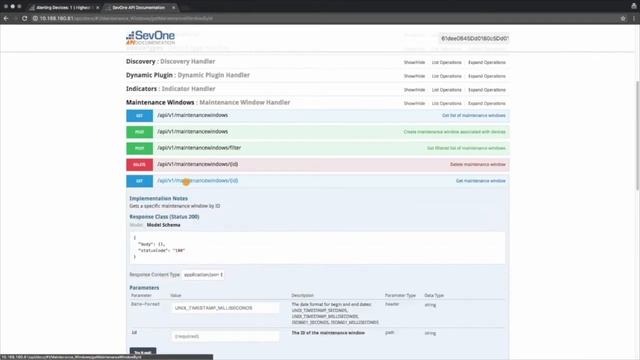Click Show/Hide for Dynamic Plugin
Image resolution: width=640 pixels, height=360 pixels.
[414, 76]
